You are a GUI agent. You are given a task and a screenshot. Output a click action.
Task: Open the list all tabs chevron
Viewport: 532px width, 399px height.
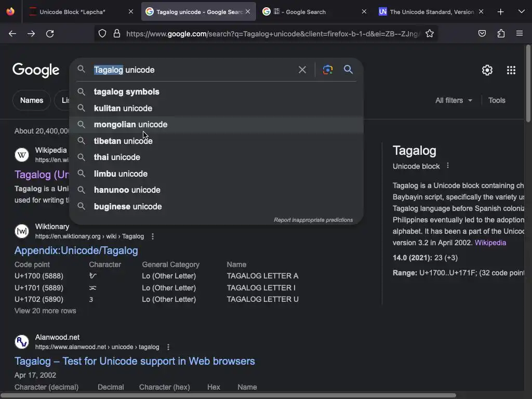coord(522,11)
